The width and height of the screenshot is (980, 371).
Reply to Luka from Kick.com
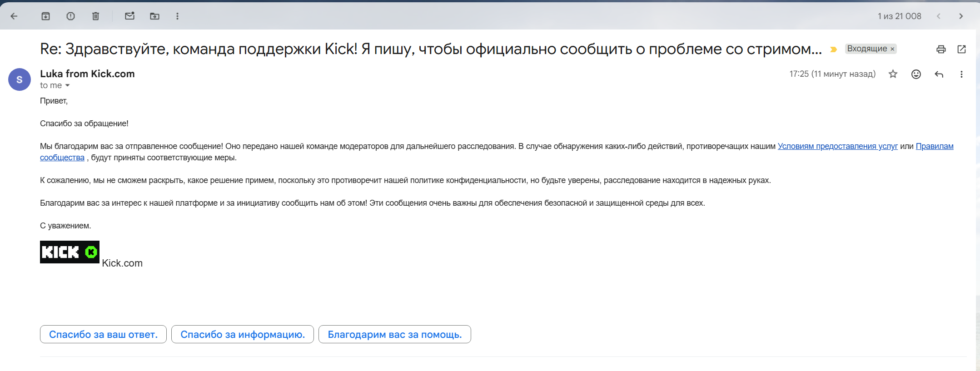[939, 74]
